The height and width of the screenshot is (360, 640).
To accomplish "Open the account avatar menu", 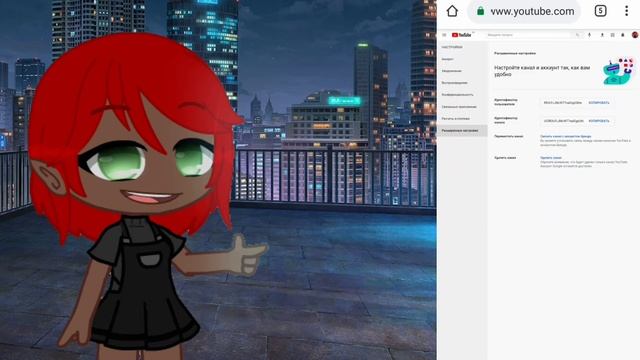I will pyautogui.click(x=635, y=35).
